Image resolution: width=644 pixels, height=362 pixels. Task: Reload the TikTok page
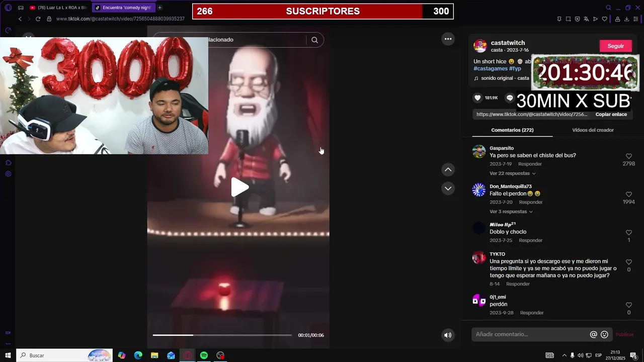tap(38, 19)
